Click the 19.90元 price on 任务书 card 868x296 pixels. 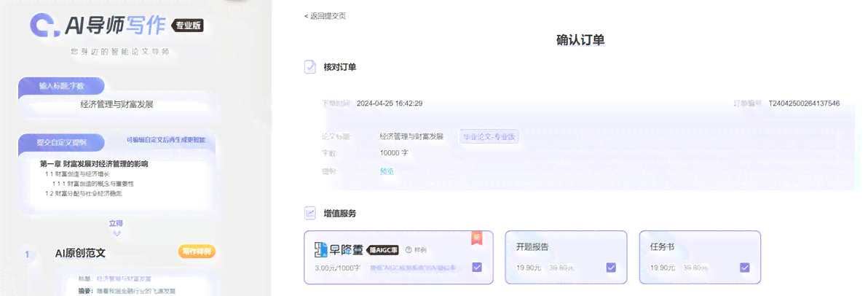point(663,268)
